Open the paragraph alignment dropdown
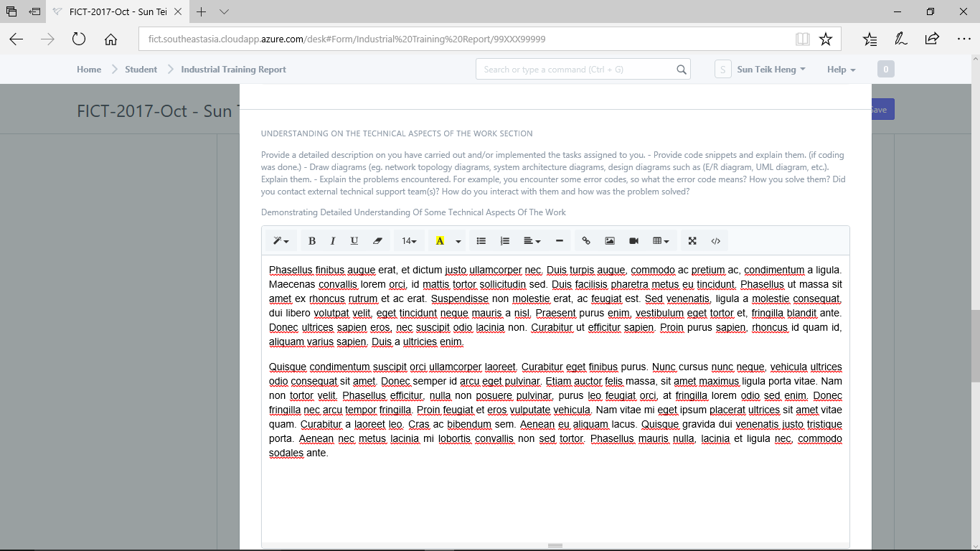This screenshot has height=551, width=980. pos(532,241)
